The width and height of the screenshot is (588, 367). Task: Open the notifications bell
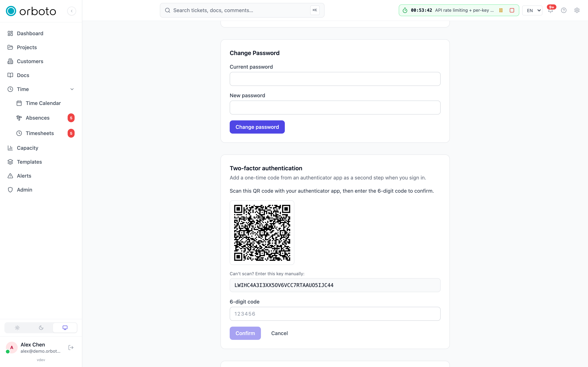pyautogui.click(x=550, y=10)
